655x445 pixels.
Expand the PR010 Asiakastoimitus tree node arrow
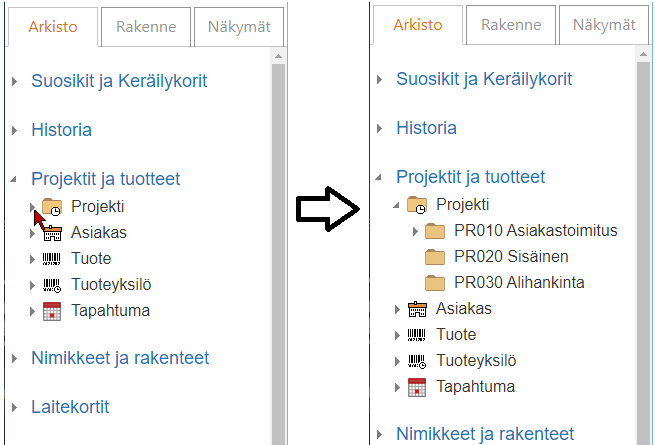pyautogui.click(x=415, y=231)
